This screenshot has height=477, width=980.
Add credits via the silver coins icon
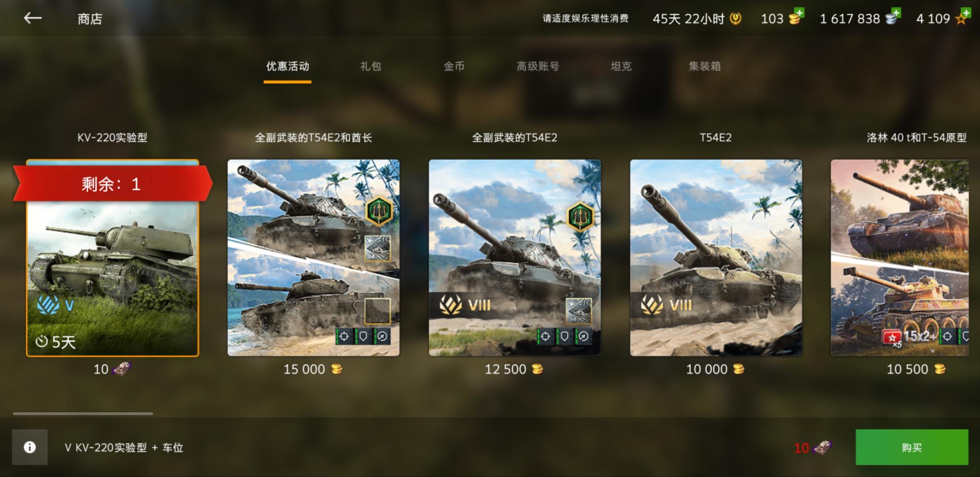[893, 18]
